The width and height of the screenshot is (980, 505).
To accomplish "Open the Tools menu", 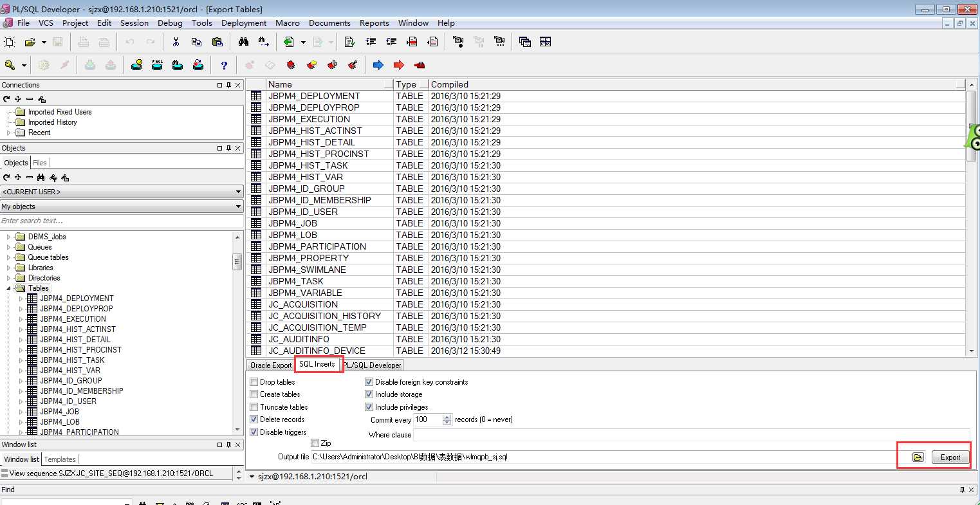I will point(202,23).
